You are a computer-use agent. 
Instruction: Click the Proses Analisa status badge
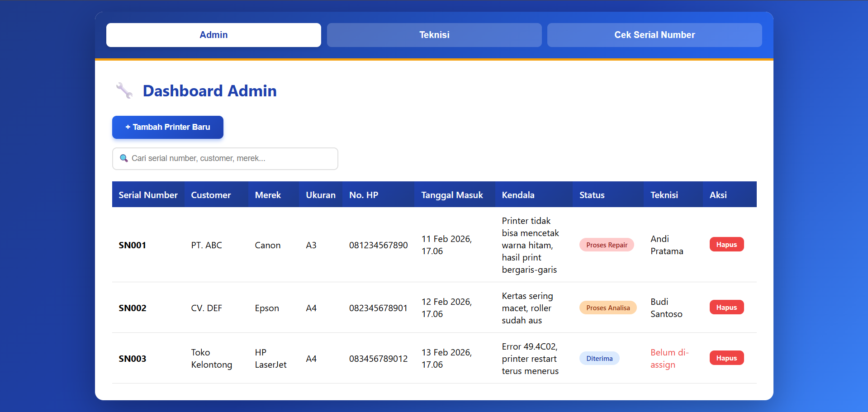point(607,307)
